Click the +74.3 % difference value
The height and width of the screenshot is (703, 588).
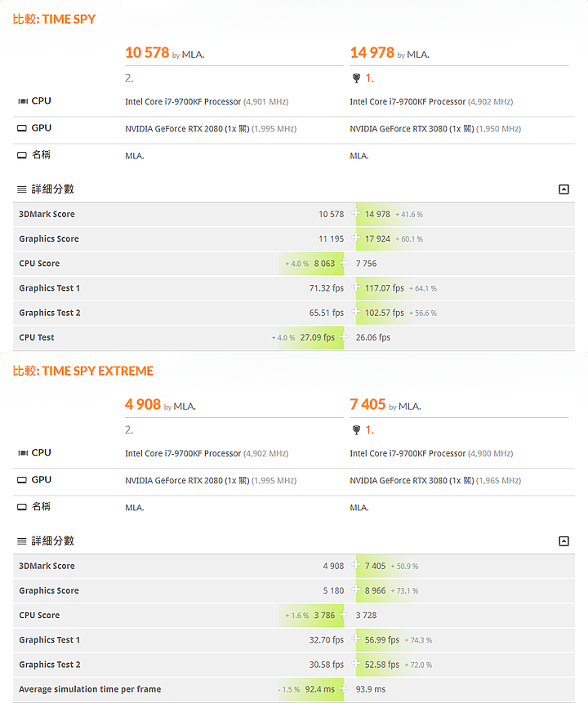click(418, 641)
